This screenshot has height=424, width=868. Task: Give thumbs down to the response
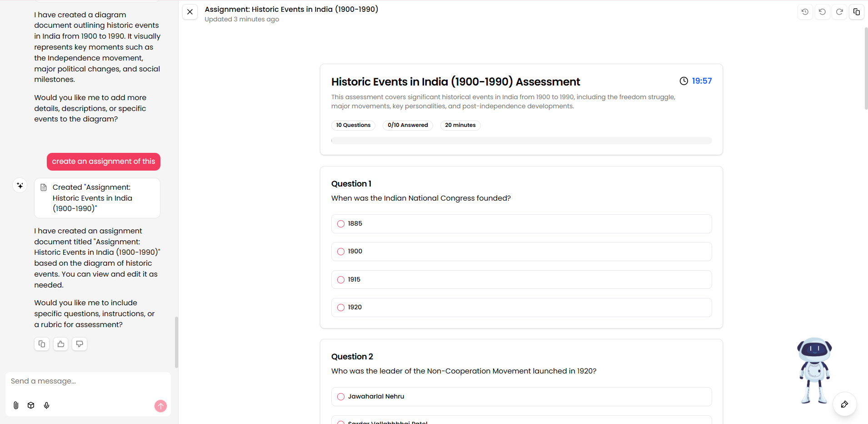point(80,344)
